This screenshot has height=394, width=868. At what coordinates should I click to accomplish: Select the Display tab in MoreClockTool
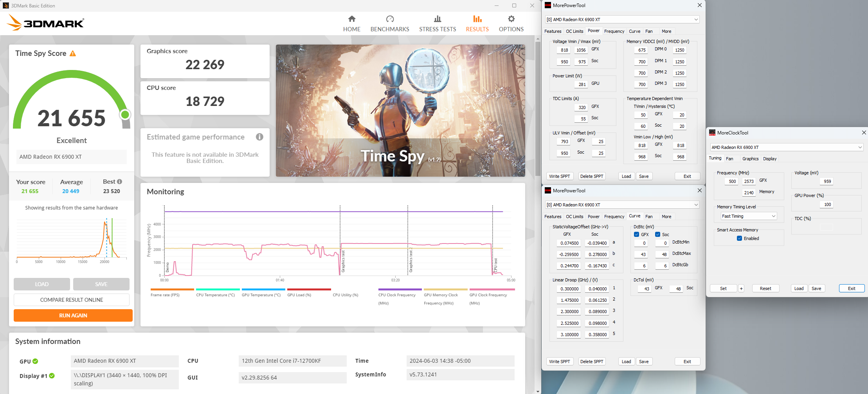[770, 159]
